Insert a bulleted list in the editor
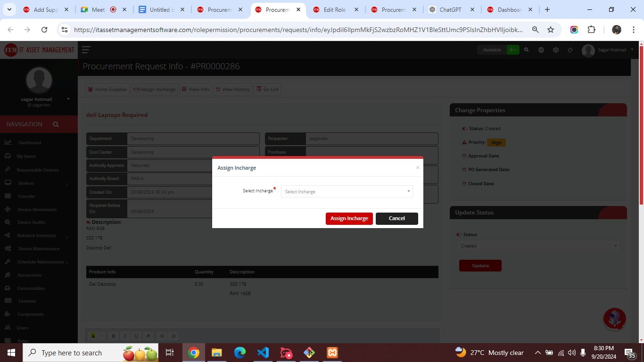This screenshot has width=644, height=362. pyautogui.click(x=162, y=336)
